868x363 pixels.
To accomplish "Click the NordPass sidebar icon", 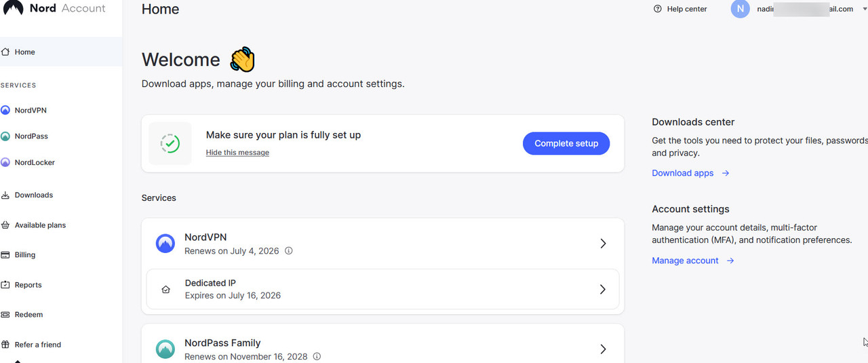I will coord(5,136).
